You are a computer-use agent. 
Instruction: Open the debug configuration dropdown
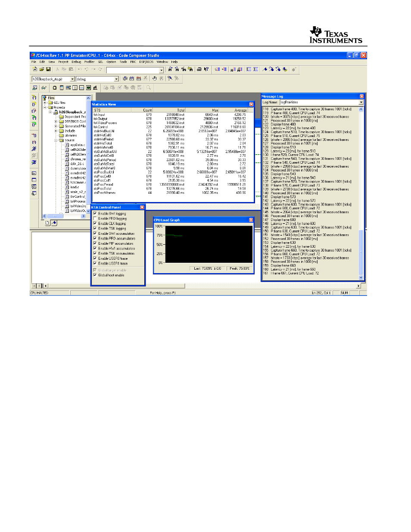[116, 79]
